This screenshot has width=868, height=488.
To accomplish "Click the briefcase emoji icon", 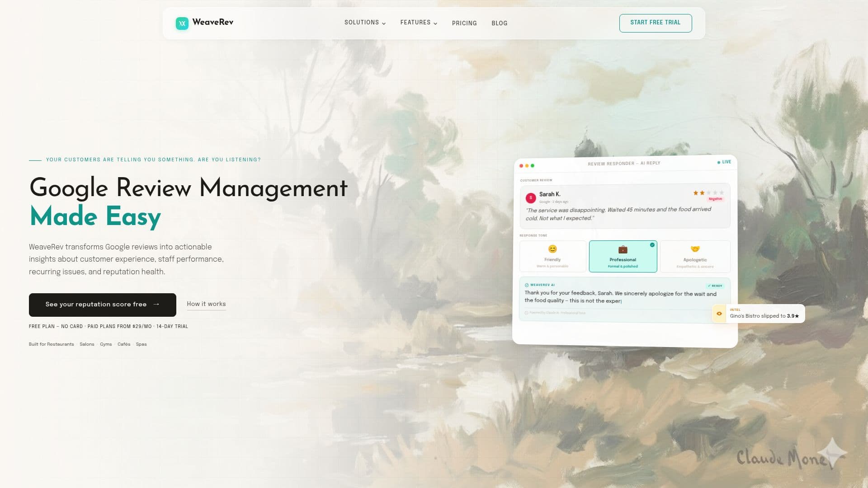I will click(623, 249).
